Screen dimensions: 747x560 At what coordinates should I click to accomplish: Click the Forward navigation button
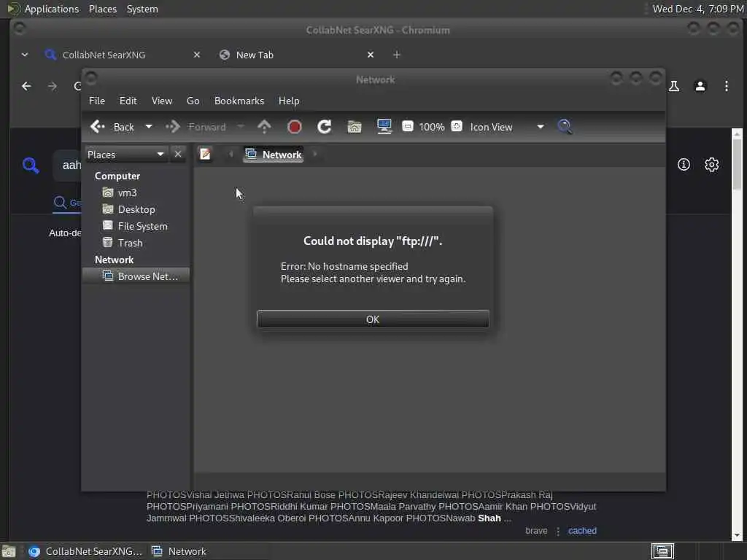pos(196,127)
